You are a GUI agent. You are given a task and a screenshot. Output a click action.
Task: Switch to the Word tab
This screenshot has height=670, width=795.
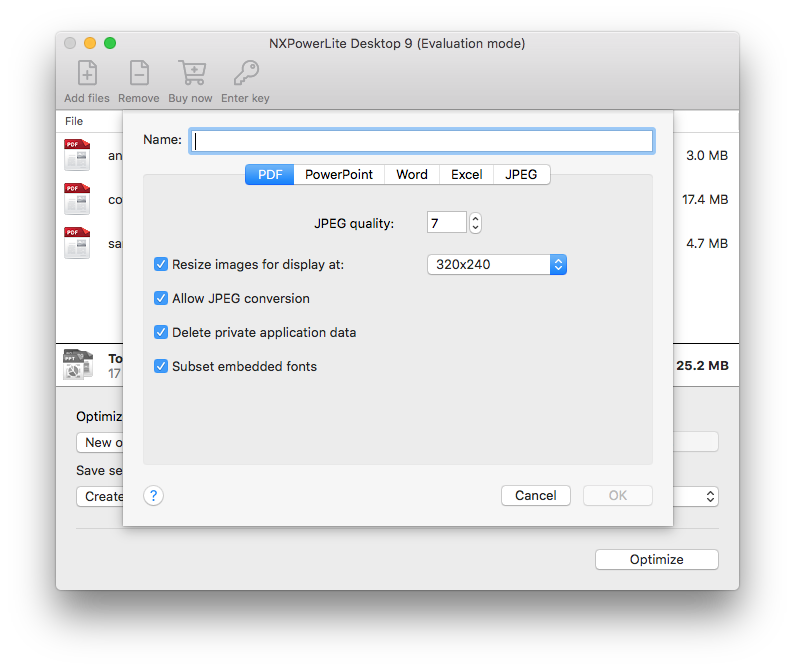412,174
